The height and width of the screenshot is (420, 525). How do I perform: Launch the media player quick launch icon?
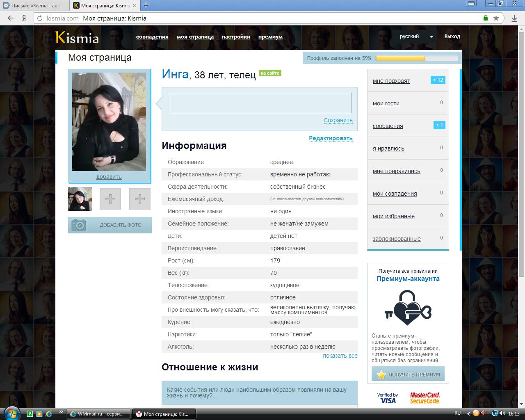(39, 414)
